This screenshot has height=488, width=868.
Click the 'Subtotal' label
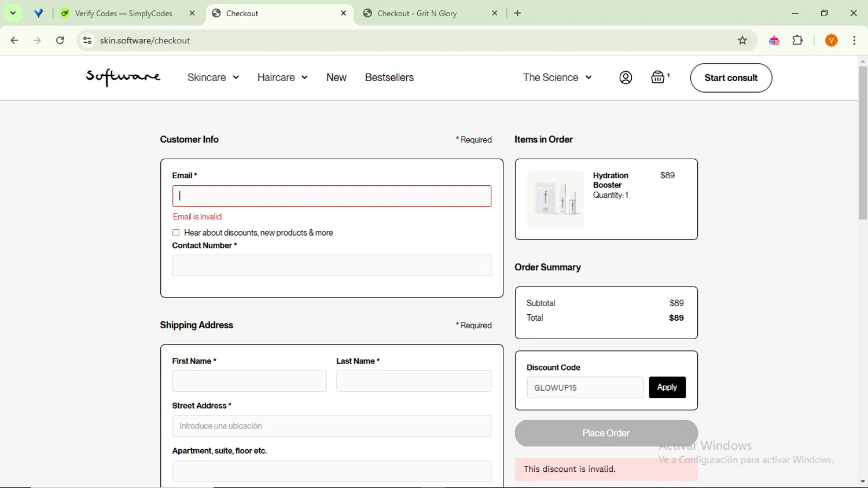click(x=540, y=303)
